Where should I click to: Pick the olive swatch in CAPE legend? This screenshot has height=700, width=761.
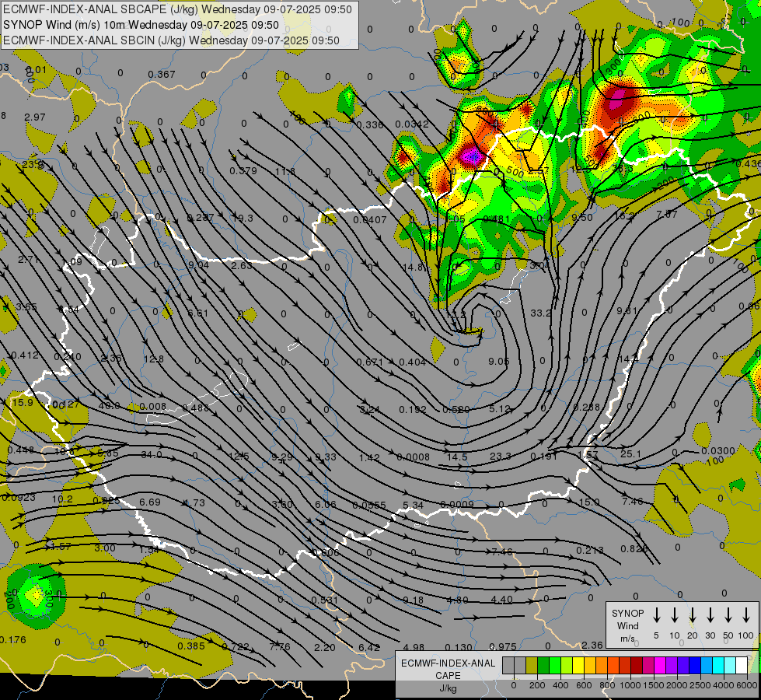532,666
